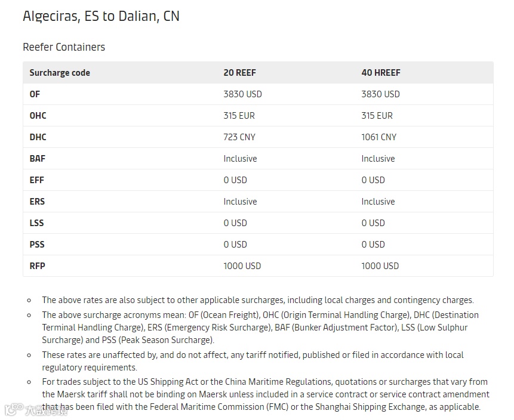Select the LSS row label
The width and height of the screenshot is (514, 420).
click(36, 223)
